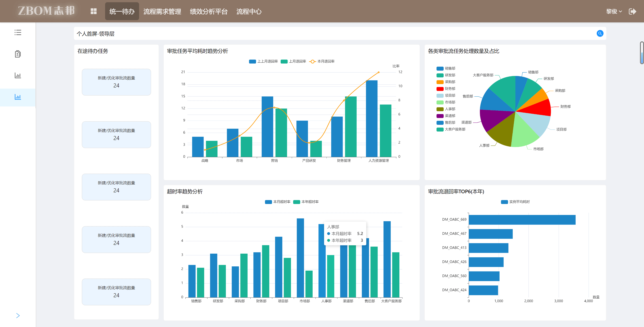Screen dimensions: 644x327
Task: Click the app grid icon in header
Action: coord(93,11)
